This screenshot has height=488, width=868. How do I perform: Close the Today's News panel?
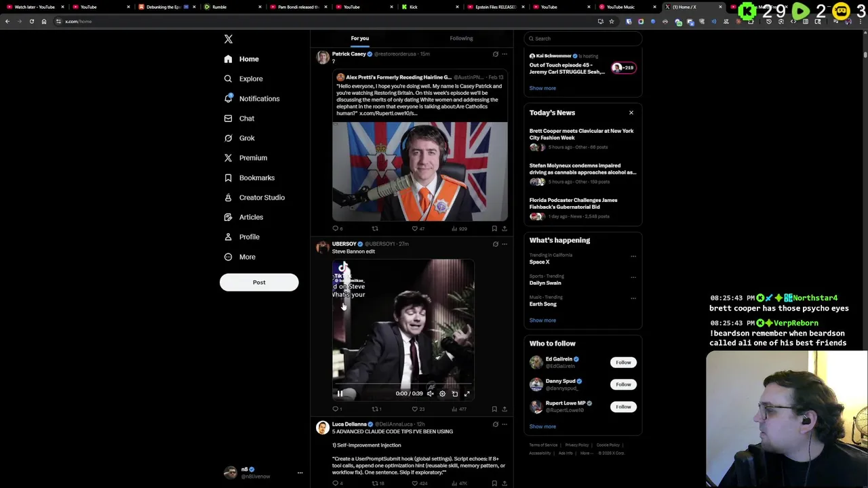[x=631, y=113]
